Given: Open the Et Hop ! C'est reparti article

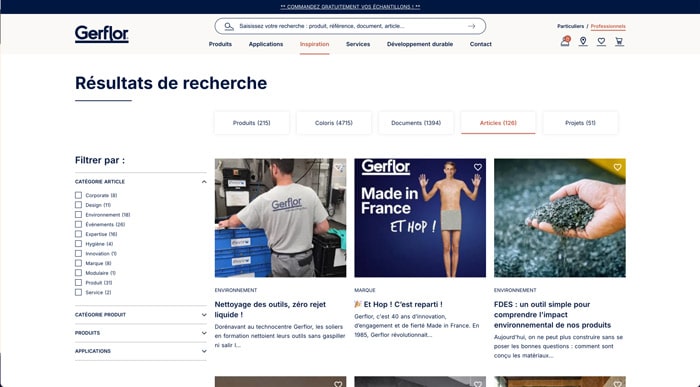Looking at the screenshot, I should coord(398,304).
